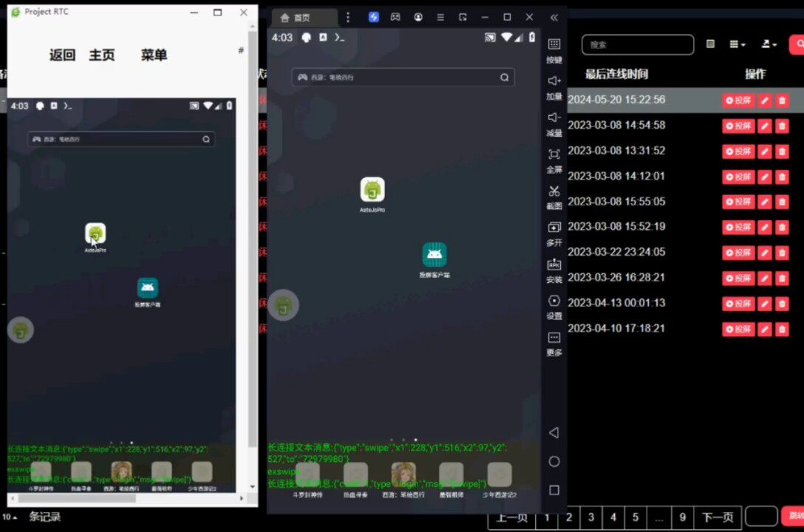Click the 安装 APK install icon

[553, 265]
